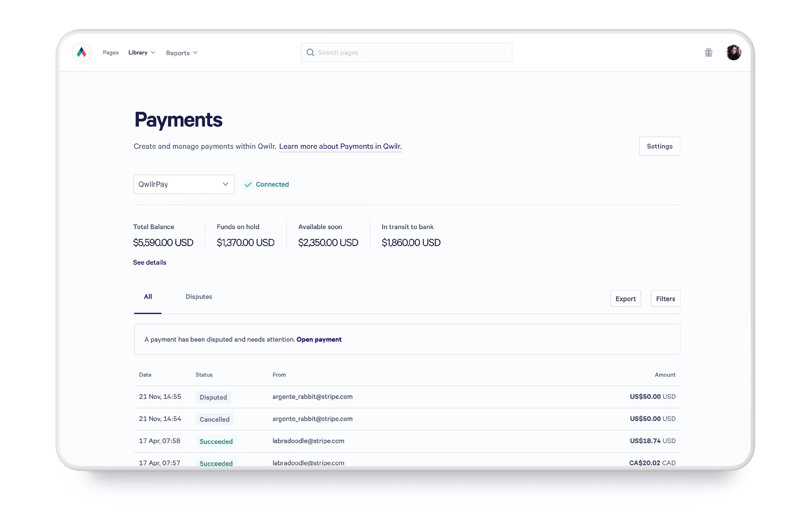Click the Settings button
The width and height of the screenshot is (812, 516).
point(659,146)
